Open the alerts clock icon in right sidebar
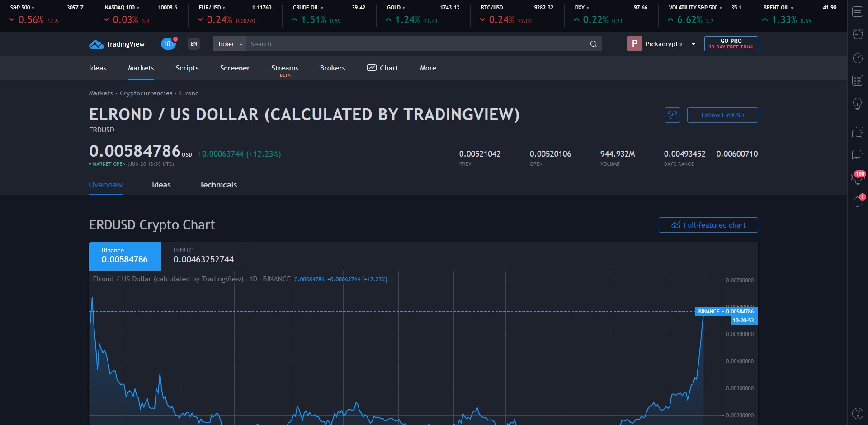868x425 pixels. (x=858, y=34)
